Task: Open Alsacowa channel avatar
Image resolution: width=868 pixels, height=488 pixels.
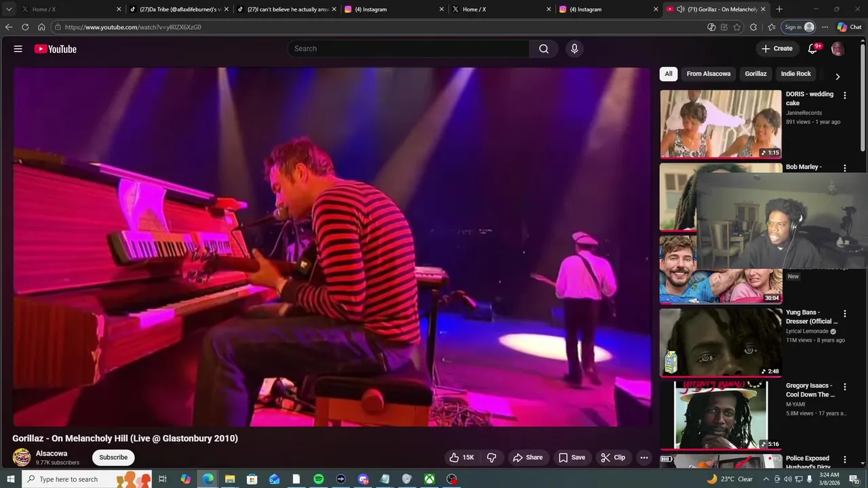Action: point(22,457)
